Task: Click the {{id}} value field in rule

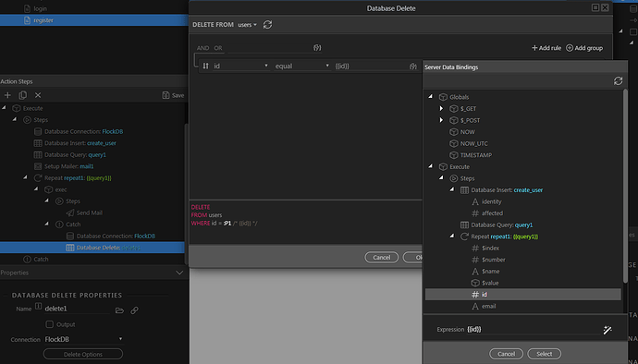Action: (371, 66)
